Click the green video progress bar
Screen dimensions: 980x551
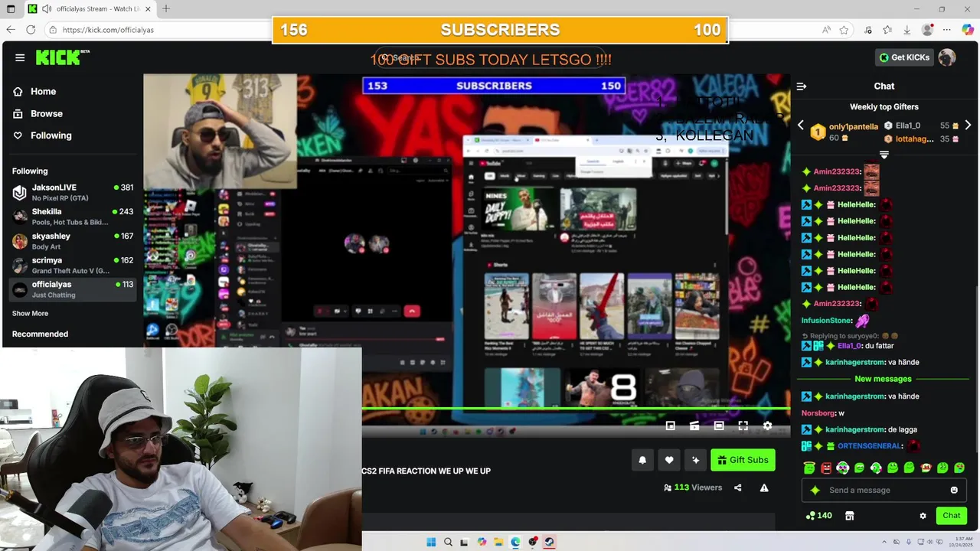coord(576,409)
